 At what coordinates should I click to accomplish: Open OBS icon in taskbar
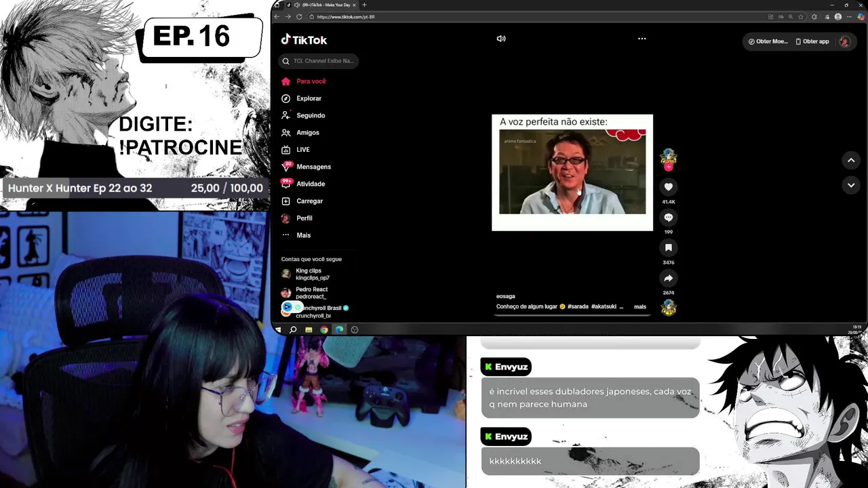[x=355, y=329]
